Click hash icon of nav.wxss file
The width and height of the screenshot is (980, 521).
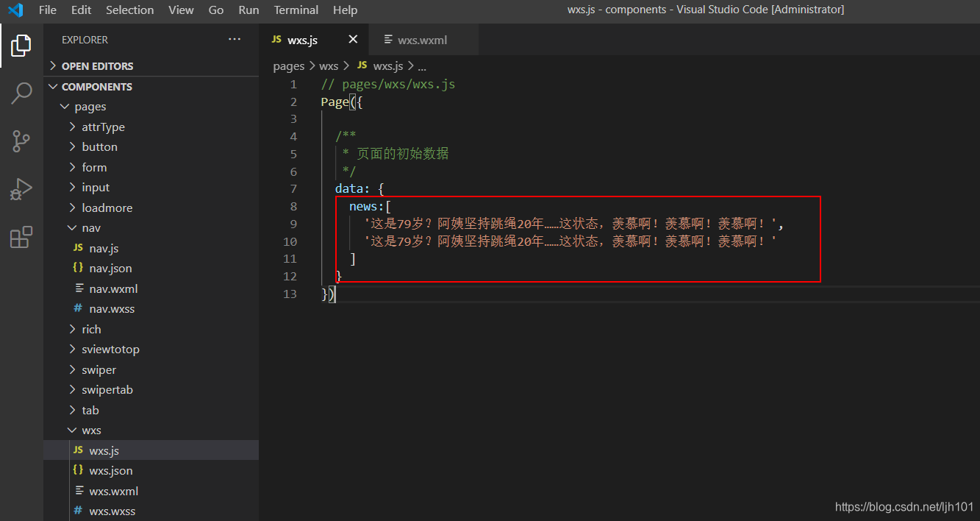(78, 309)
